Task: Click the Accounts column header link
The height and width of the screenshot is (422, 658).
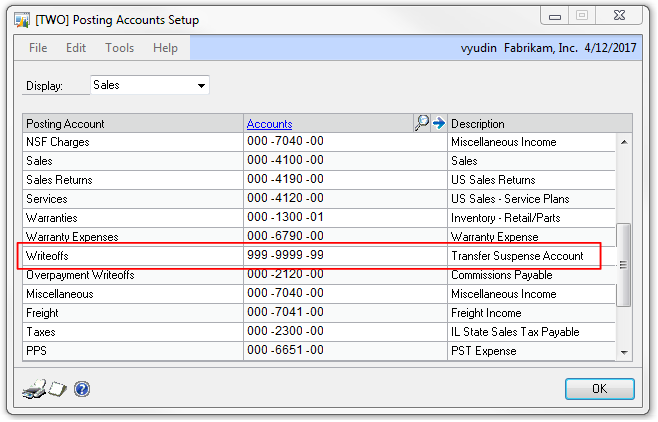Action: point(269,124)
